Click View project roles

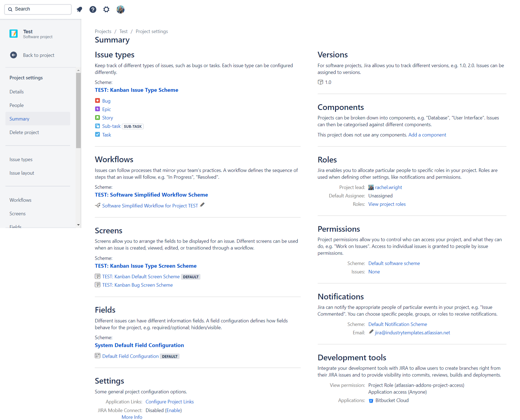pyautogui.click(x=387, y=204)
